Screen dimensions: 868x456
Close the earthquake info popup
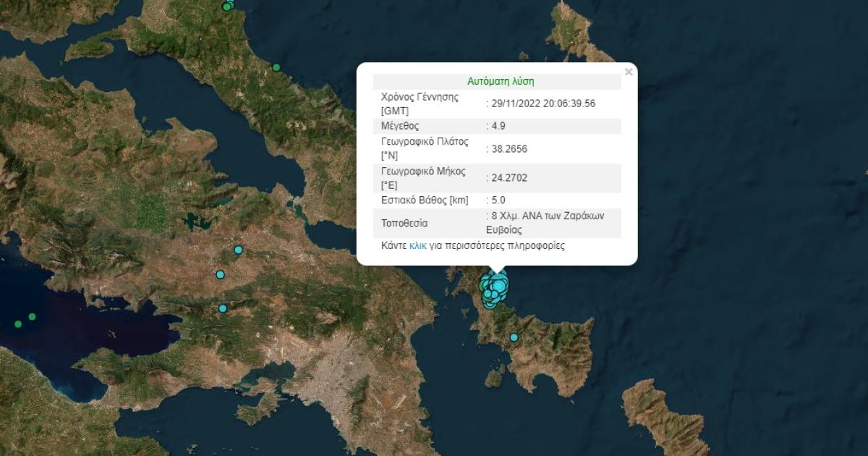pos(629,72)
